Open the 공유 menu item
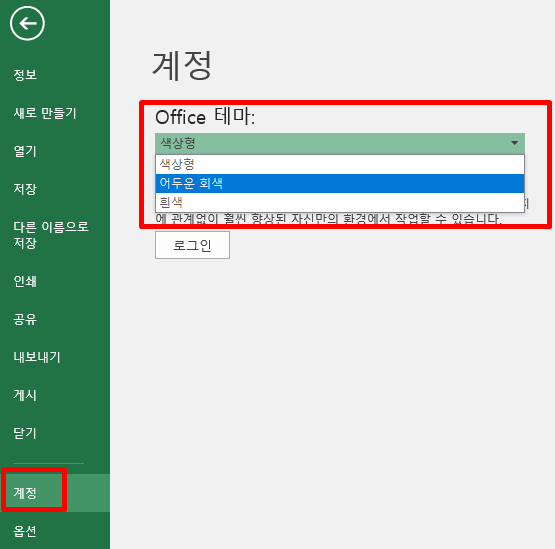 coord(25,319)
